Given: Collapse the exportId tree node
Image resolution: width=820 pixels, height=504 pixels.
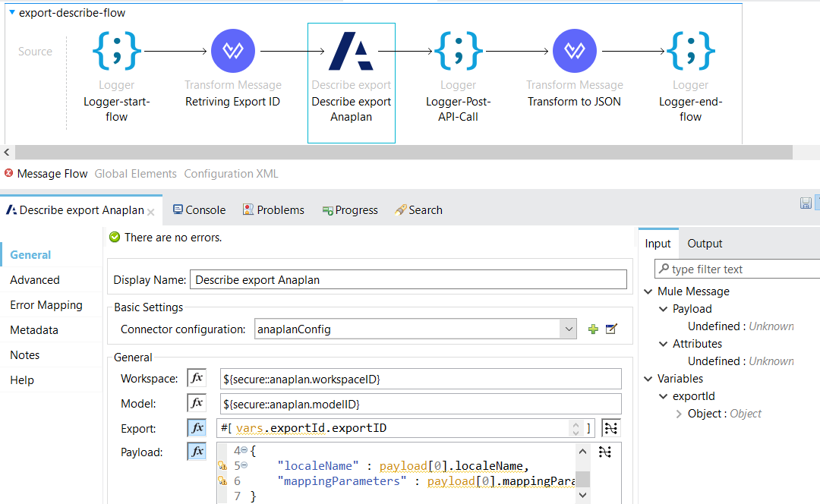Looking at the screenshot, I should click(663, 396).
